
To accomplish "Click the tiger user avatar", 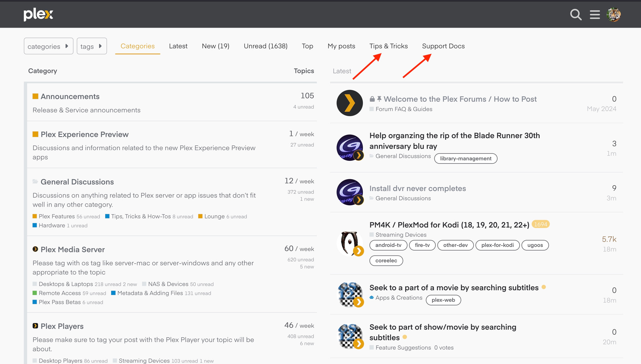I will click(614, 15).
